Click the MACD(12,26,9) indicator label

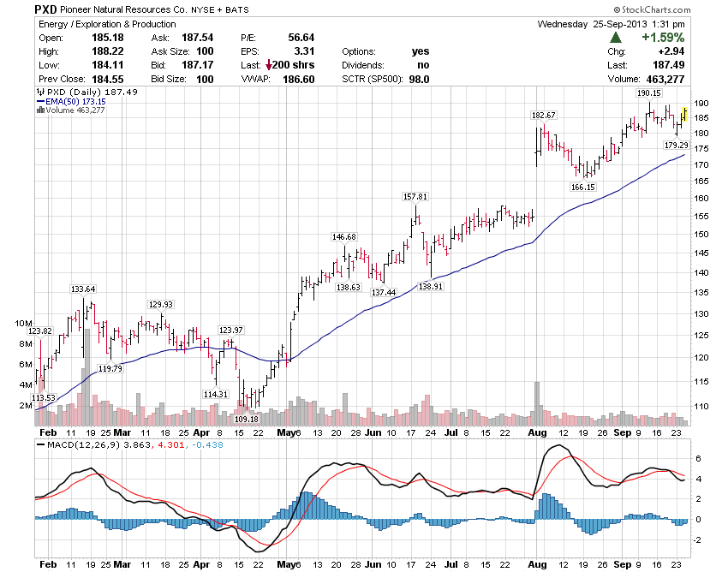tap(84, 444)
